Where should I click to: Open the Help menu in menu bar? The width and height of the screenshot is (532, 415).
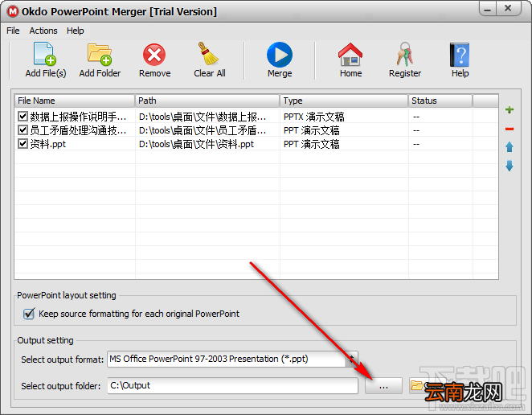point(75,31)
